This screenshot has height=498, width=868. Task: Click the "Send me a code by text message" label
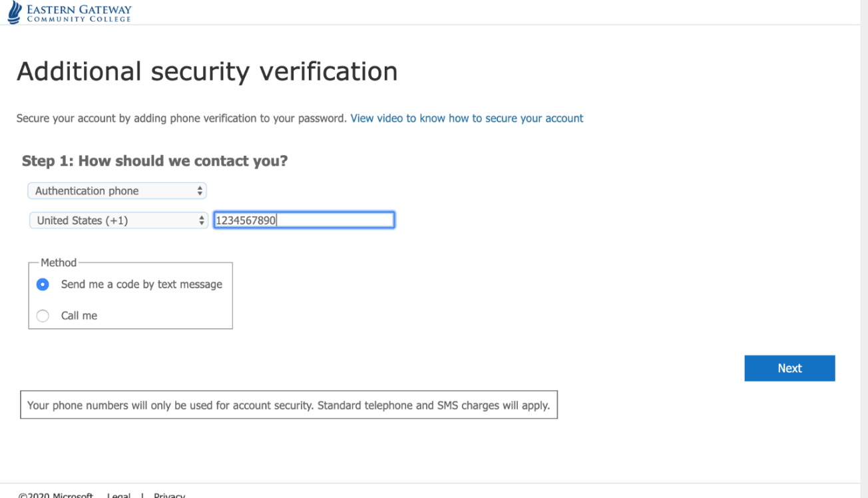(x=141, y=284)
